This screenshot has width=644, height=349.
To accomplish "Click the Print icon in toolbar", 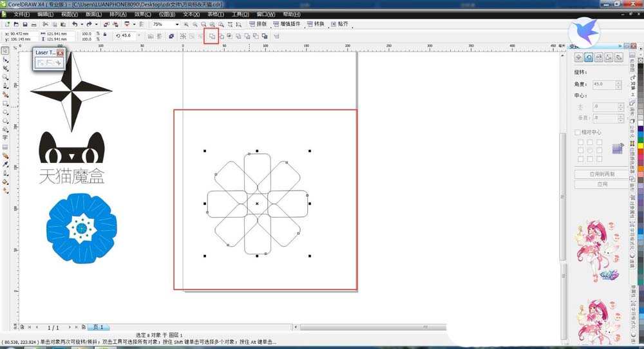I will click(33, 24).
